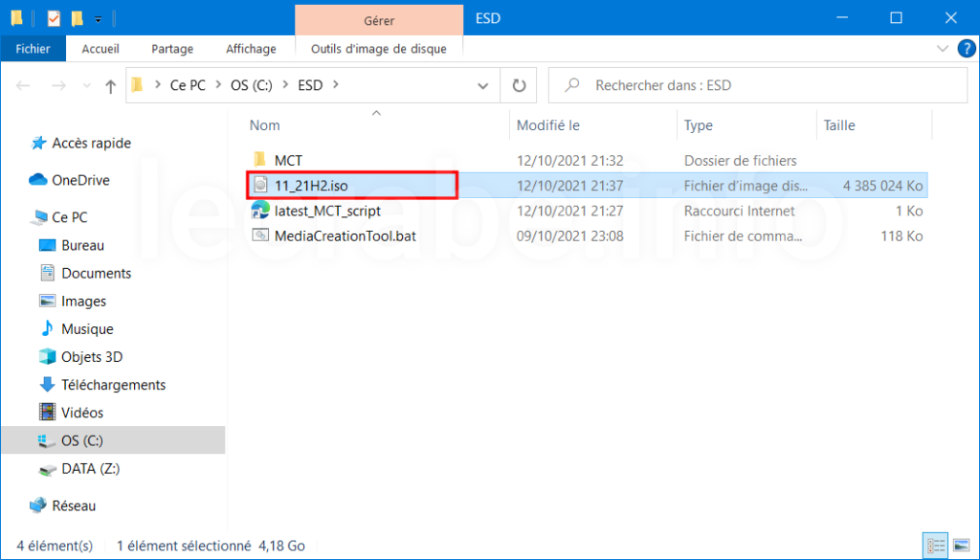Click the 4 385 024 Ko size cell
980x560 pixels.
(x=882, y=186)
